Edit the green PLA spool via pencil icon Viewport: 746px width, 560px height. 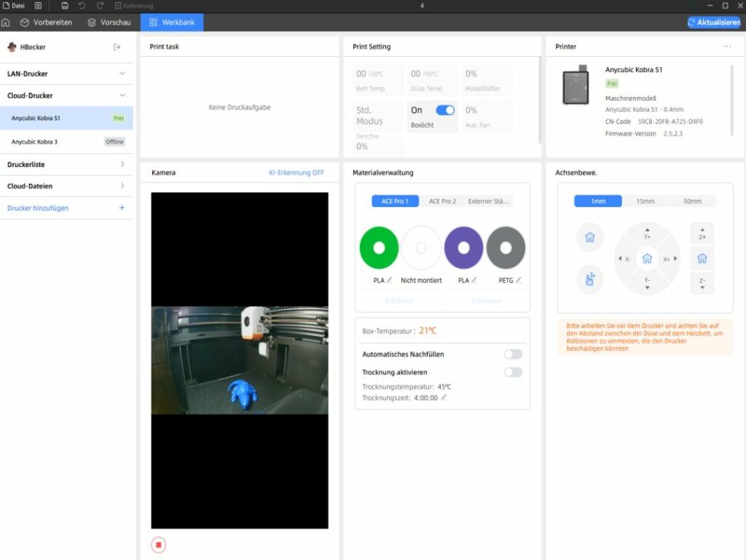[x=390, y=280]
